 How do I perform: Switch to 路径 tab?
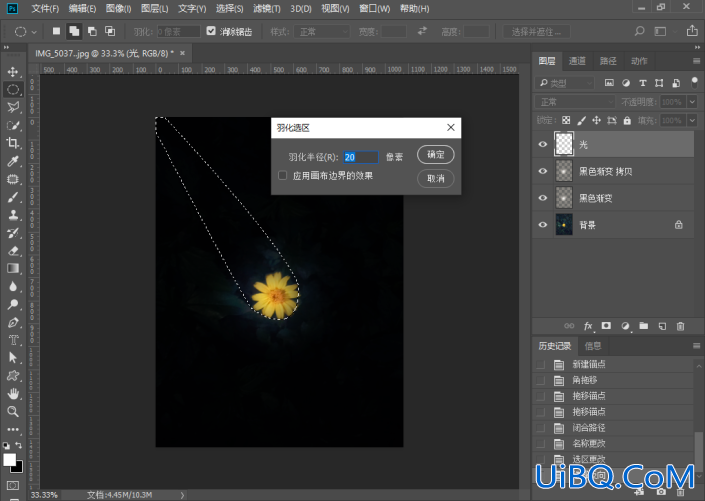tap(608, 61)
